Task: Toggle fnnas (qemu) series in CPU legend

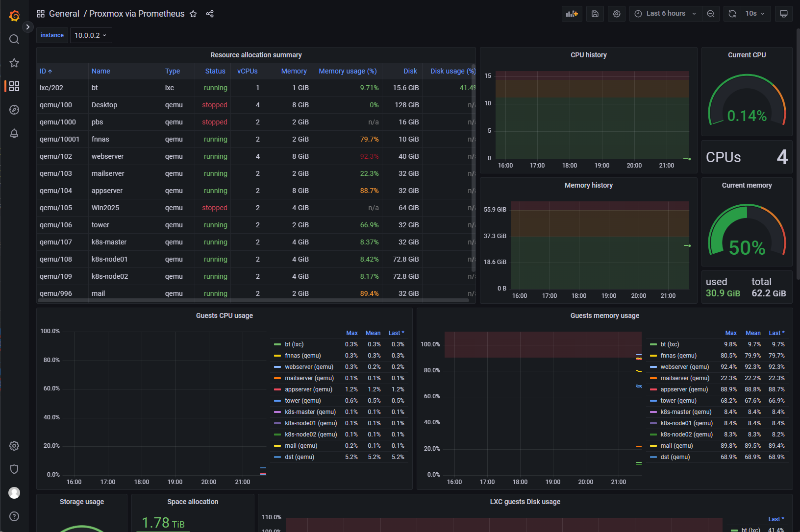Action: click(303, 356)
